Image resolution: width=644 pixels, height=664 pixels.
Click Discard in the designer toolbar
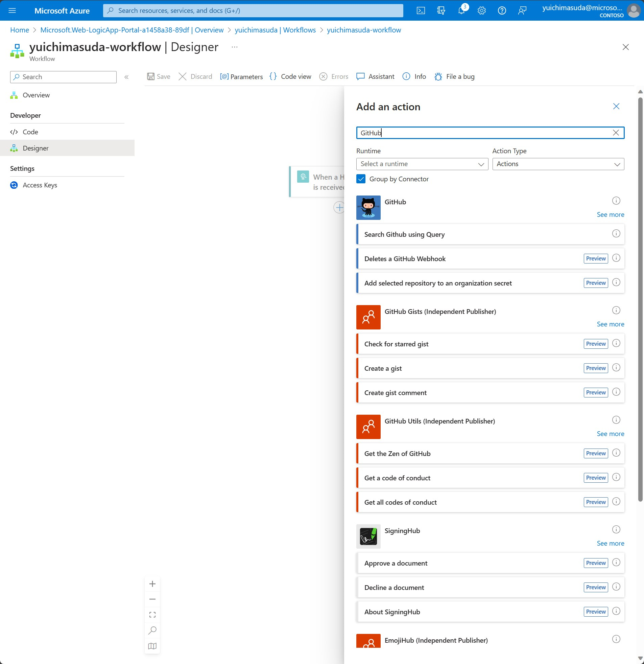[x=195, y=76]
